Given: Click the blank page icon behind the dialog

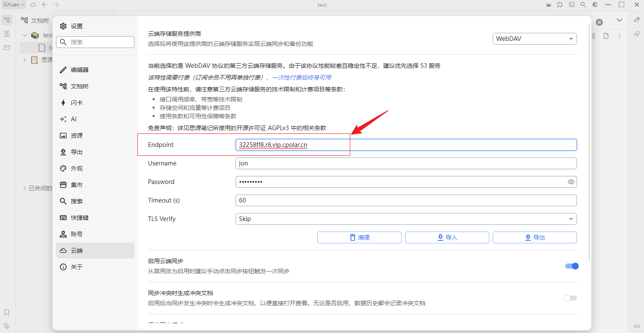Looking at the screenshot, I should pos(606,36).
